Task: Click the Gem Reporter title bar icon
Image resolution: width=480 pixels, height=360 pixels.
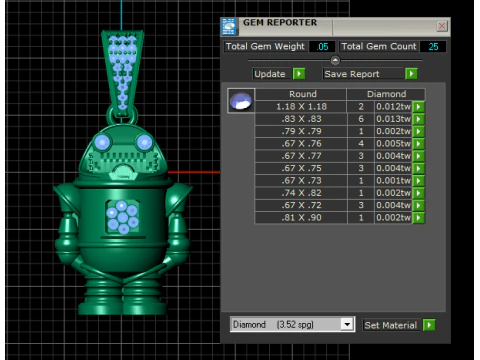Action: [229, 27]
